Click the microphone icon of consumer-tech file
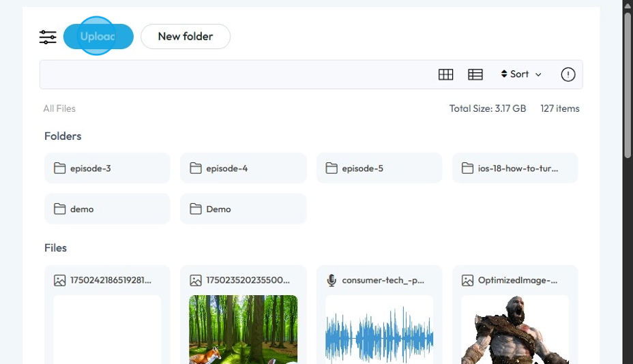The height and width of the screenshot is (364, 633). pyautogui.click(x=332, y=280)
